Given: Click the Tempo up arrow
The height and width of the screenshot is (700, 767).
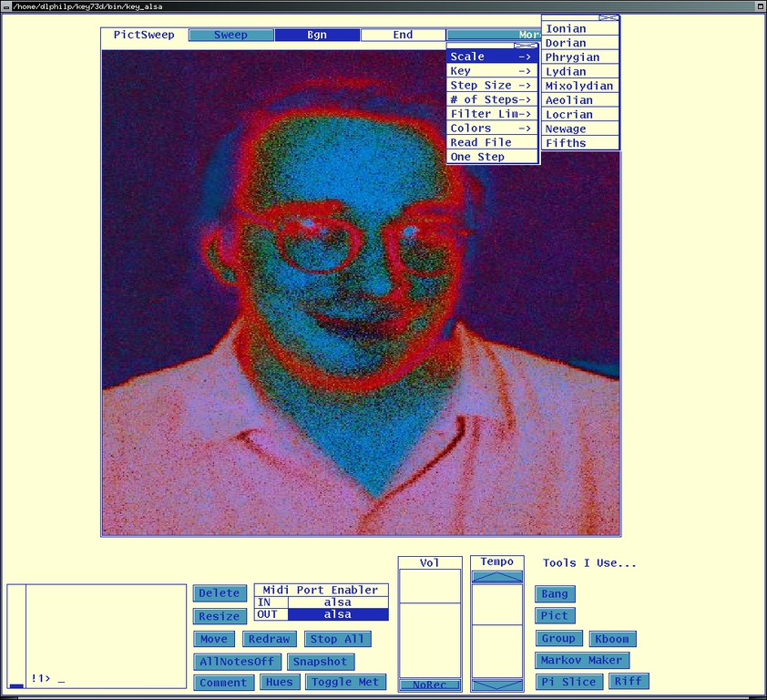Looking at the screenshot, I should click(x=496, y=576).
